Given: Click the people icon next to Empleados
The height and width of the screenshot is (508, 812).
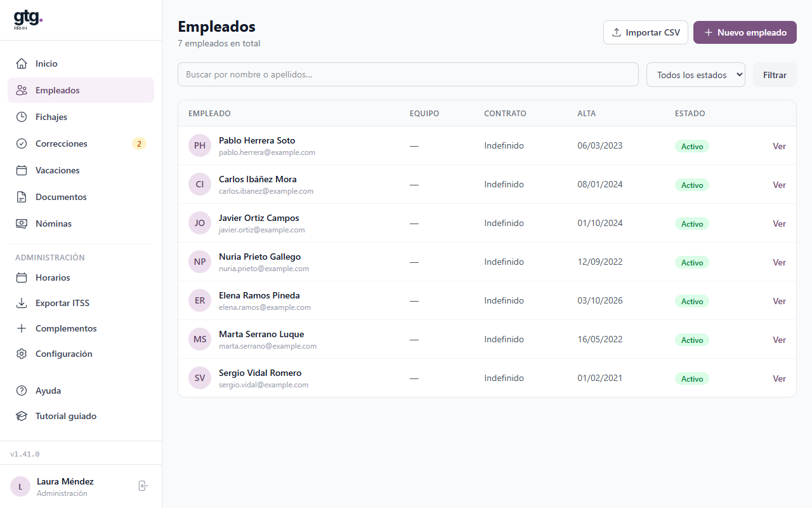Looking at the screenshot, I should tap(22, 90).
